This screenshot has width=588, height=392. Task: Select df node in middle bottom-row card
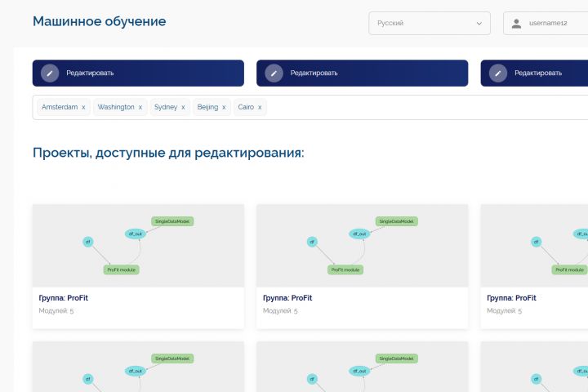(312, 379)
